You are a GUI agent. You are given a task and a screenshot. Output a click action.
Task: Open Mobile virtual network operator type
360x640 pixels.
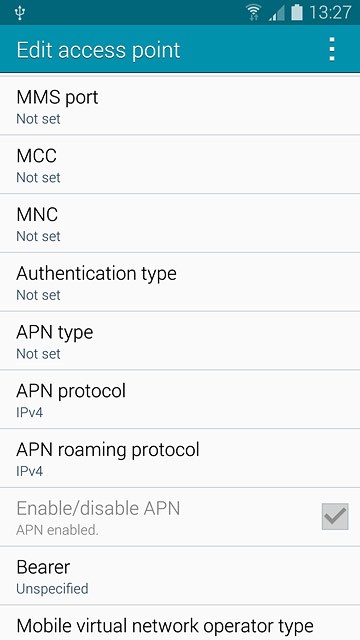tap(180, 623)
